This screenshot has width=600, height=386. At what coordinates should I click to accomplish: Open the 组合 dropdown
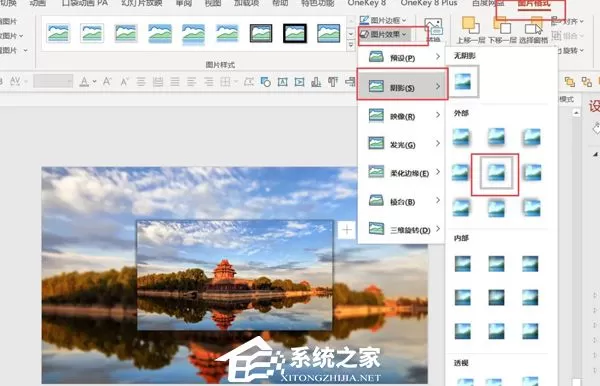click(x=568, y=36)
